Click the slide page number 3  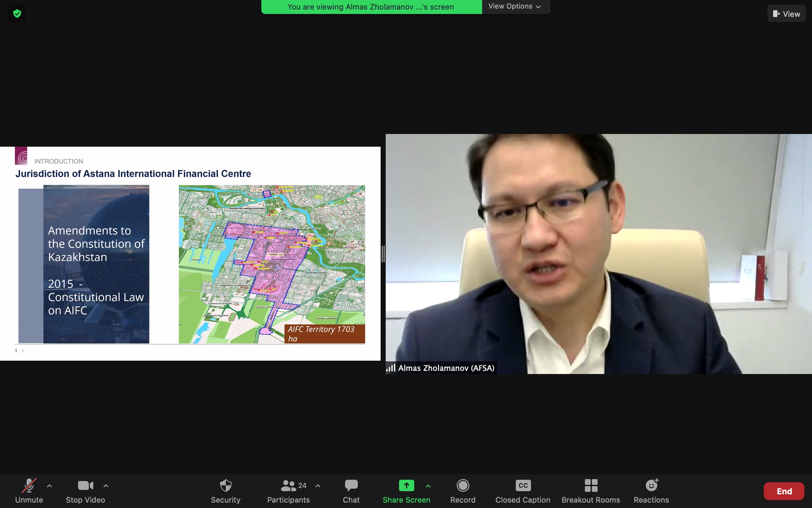point(16,351)
